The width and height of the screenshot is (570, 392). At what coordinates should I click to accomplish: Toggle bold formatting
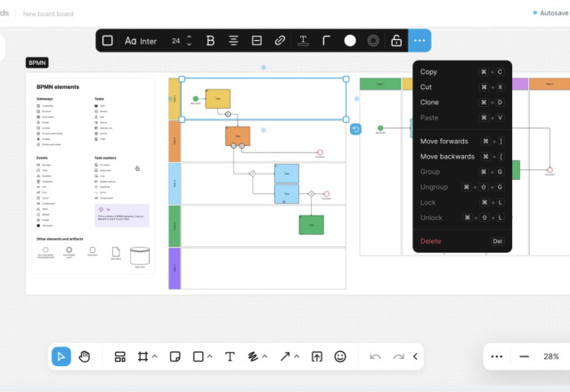(211, 41)
